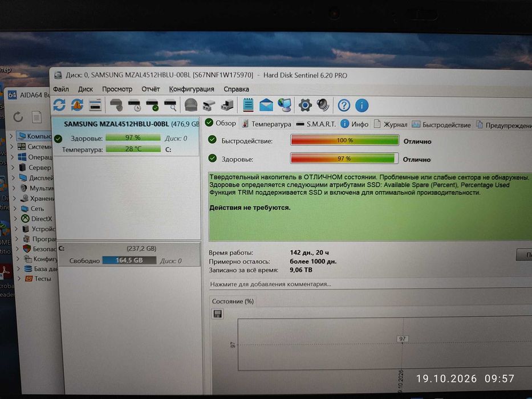Select Программы item in AIDA64 tree
The width and height of the screenshot is (532, 399).
tap(40, 239)
